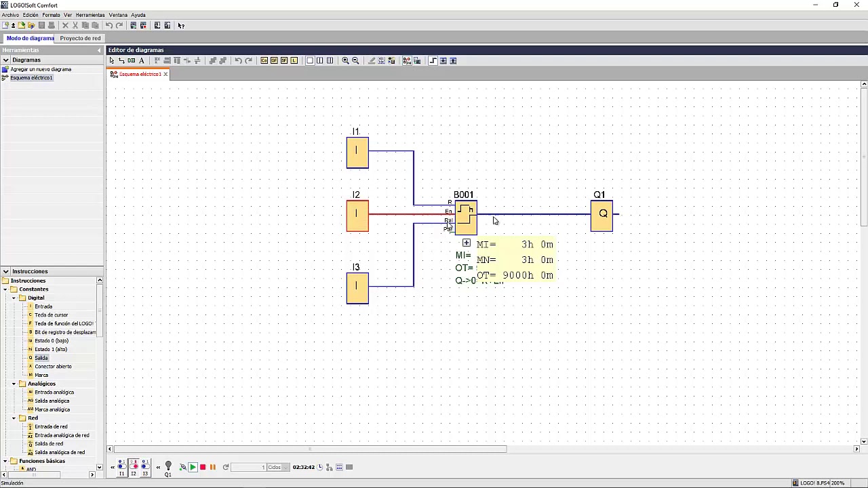Open the Formato menu
868x488 pixels.
point(51,15)
